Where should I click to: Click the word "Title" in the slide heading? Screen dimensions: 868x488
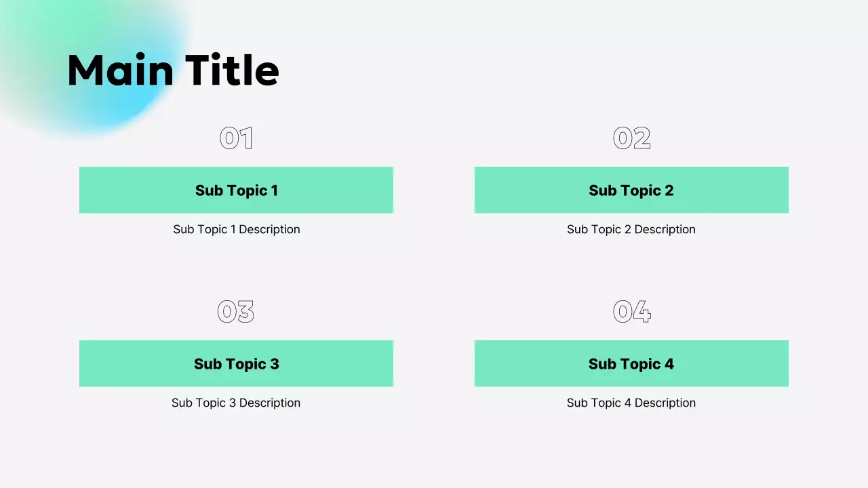(232, 70)
